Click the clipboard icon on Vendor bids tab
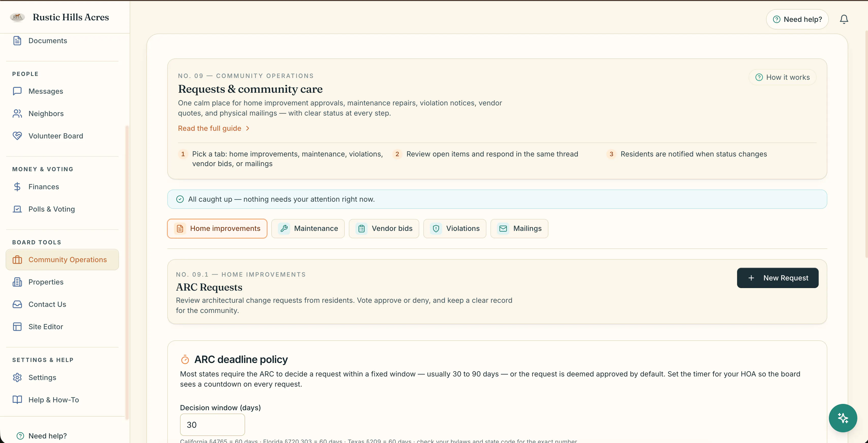The image size is (868, 443). [362, 229]
